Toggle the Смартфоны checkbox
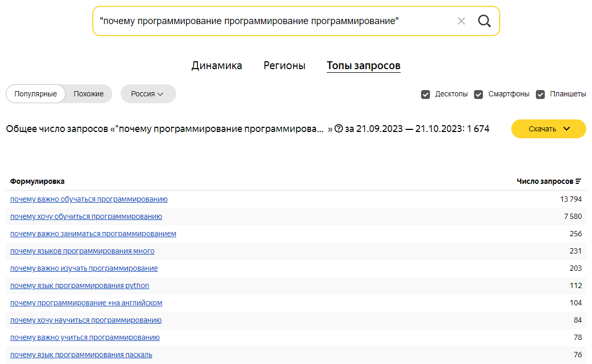This screenshot has width=592, height=364. click(x=478, y=94)
